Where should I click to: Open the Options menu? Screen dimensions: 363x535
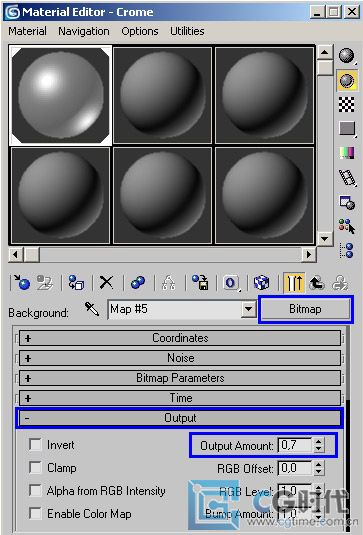click(140, 31)
